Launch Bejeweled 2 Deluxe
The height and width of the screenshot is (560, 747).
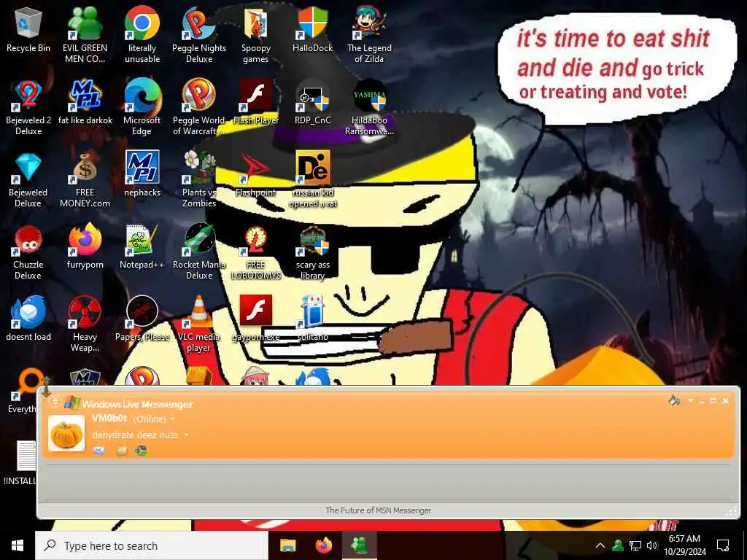28,106
